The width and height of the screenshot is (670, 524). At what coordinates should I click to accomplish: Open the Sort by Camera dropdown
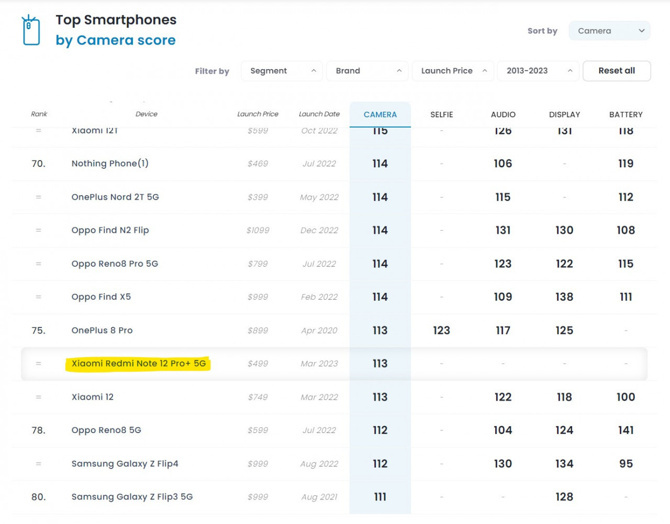tap(609, 31)
